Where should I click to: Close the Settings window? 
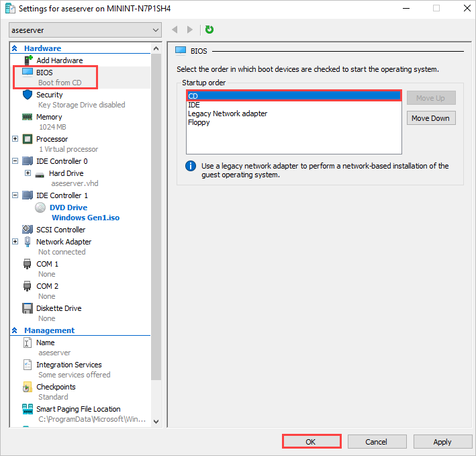pos(467,8)
